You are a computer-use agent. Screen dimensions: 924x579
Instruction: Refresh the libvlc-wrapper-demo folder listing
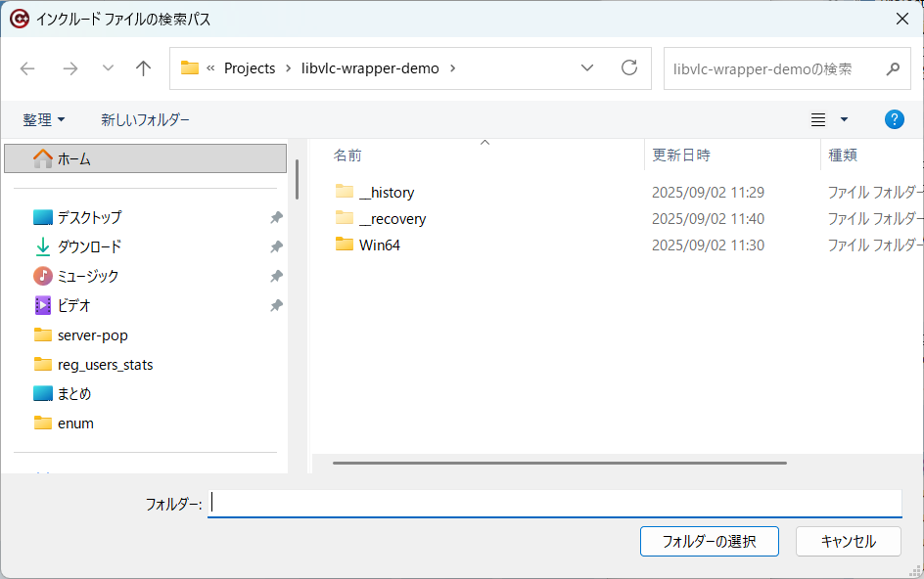(x=629, y=67)
